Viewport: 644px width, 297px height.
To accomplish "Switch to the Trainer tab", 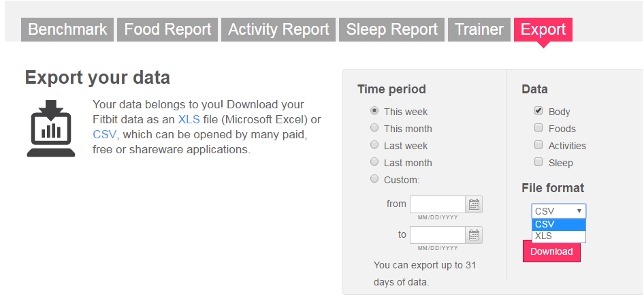I will point(479,29).
